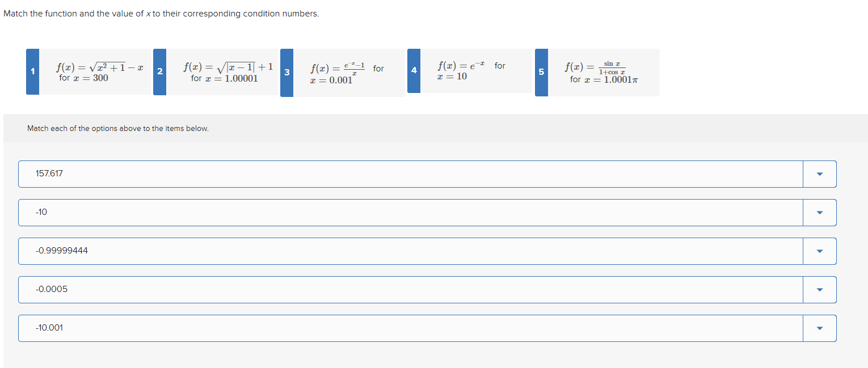Select numbered option tile 1
Image resolution: width=868 pixels, height=368 pixels.
pyautogui.click(x=33, y=72)
